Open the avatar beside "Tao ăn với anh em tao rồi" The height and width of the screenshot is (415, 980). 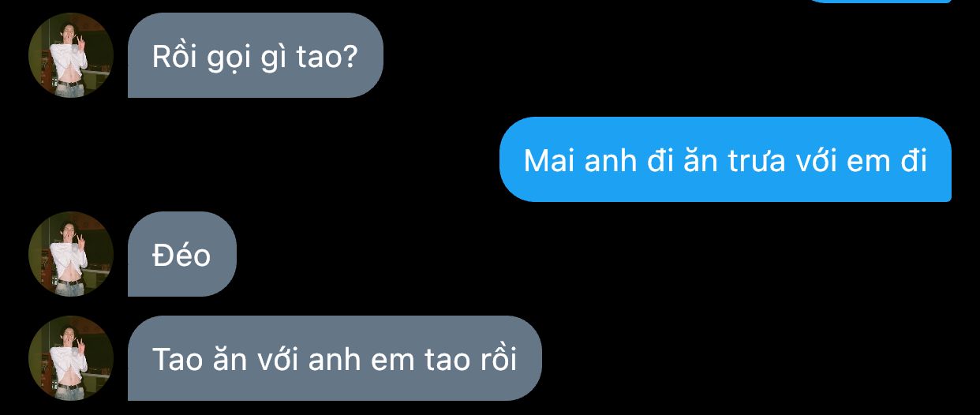71,358
